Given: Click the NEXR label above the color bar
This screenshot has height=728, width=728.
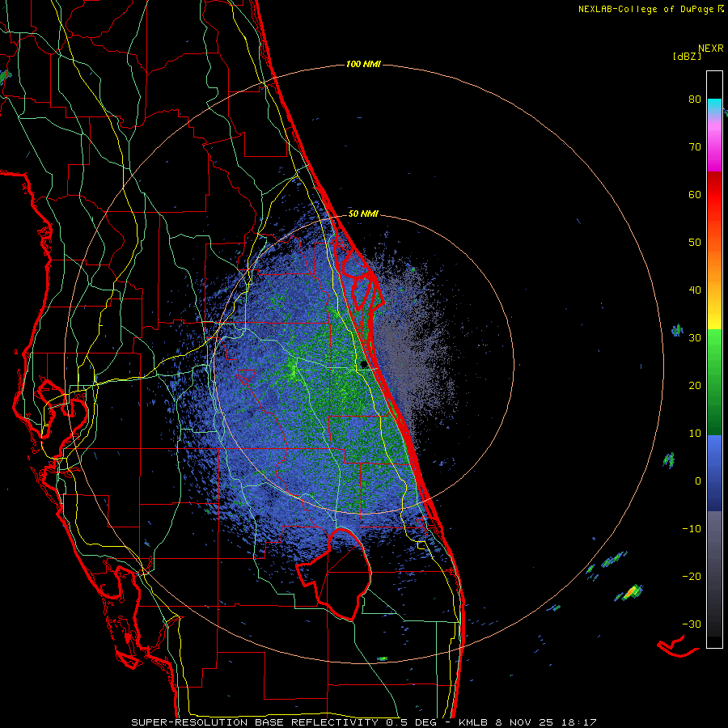Looking at the screenshot, I should 711,49.
